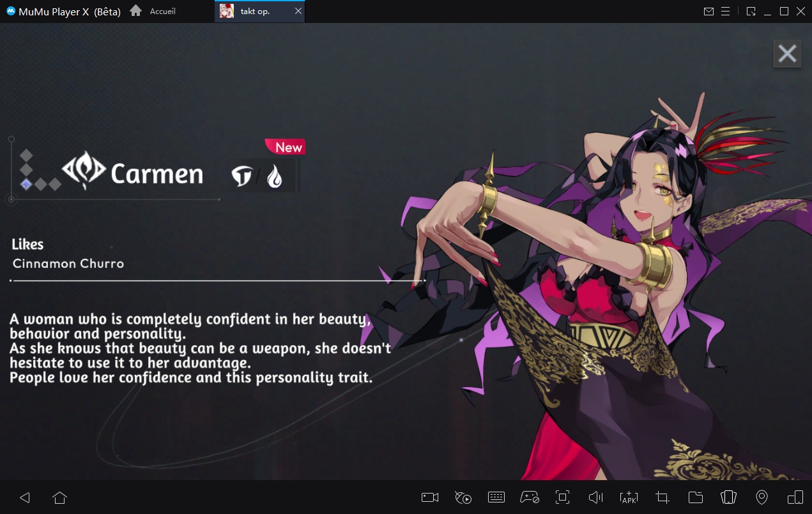Open the screen recording tool

click(x=430, y=497)
